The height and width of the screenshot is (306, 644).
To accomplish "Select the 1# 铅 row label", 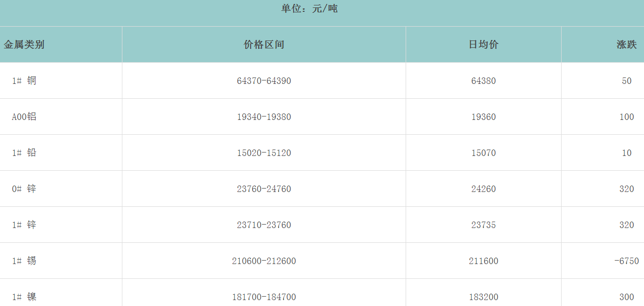I will (x=24, y=153).
